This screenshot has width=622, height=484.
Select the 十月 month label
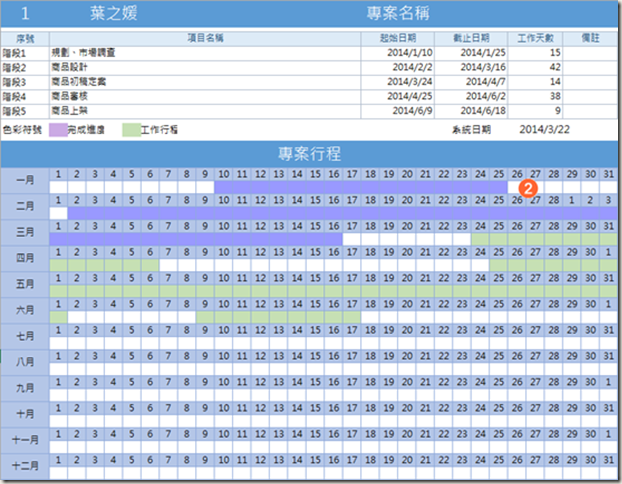25,414
